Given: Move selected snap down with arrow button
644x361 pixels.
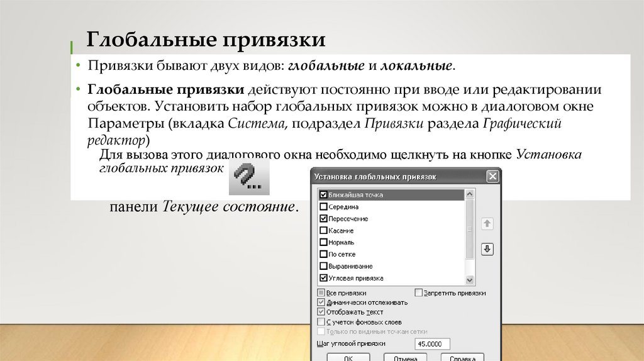Looking at the screenshot, I should coord(487,249).
